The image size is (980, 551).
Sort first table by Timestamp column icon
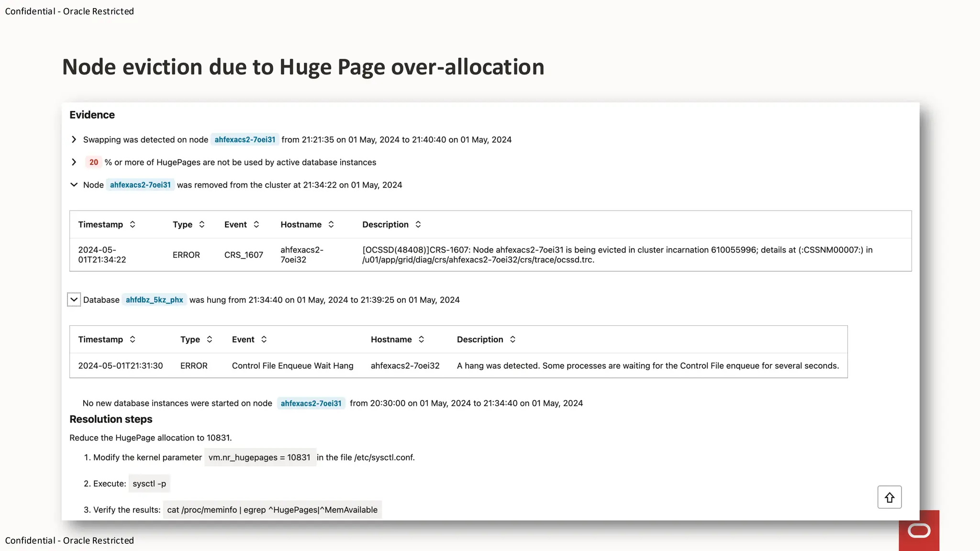tap(133, 224)
